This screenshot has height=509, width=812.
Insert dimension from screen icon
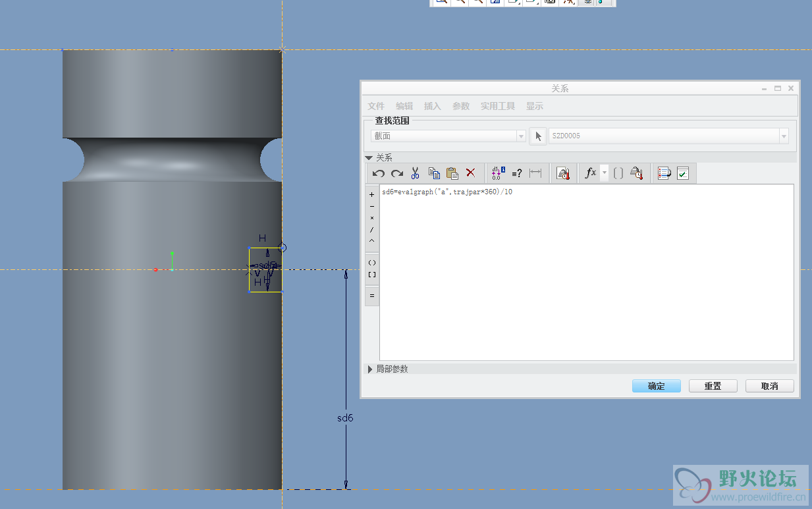click(x=535, y=173)
